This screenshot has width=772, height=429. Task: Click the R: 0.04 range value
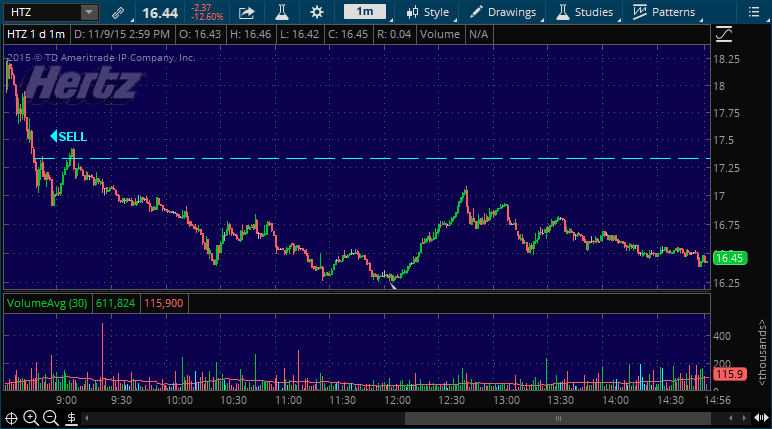394,34
